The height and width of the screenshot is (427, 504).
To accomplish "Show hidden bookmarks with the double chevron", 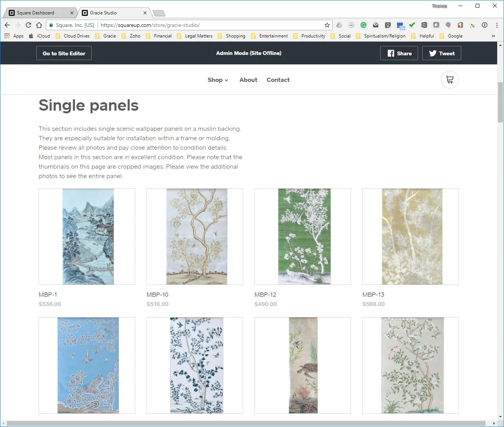I will pyautogui.click(x=493, y=36).
